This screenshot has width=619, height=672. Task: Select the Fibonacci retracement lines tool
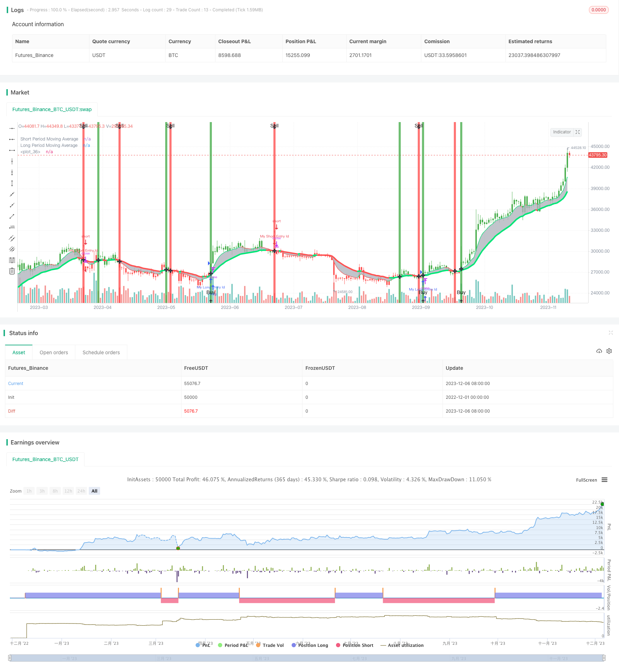pos(12,260)
